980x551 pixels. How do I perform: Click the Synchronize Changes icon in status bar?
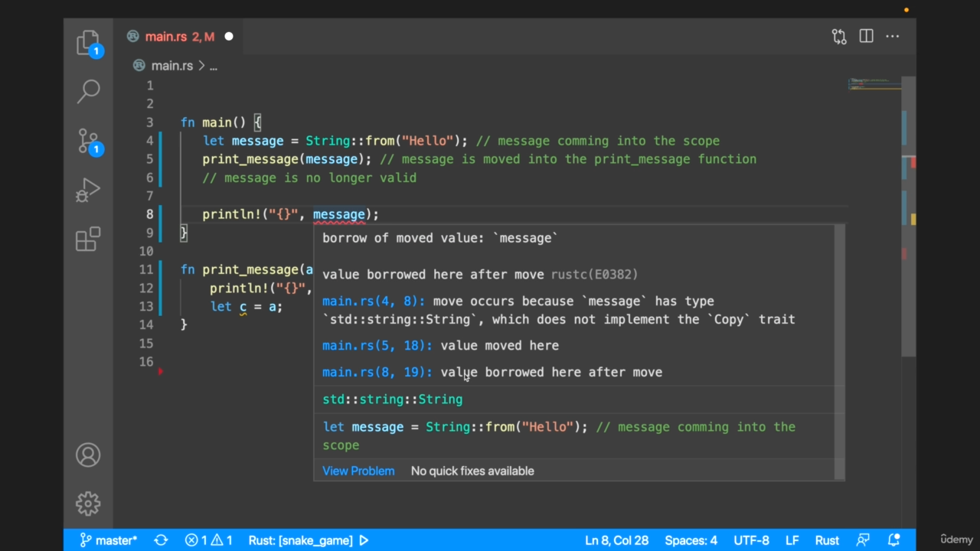coord(161,540)
